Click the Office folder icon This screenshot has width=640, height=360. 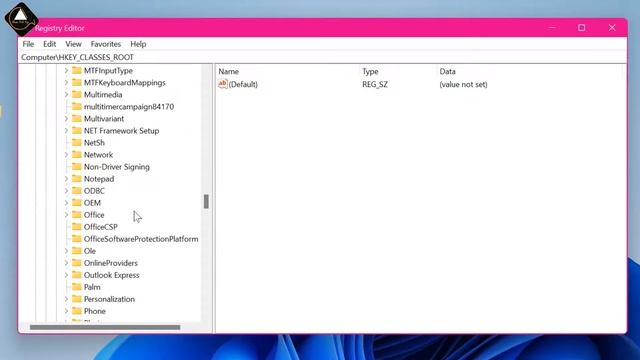click(77, 215)
